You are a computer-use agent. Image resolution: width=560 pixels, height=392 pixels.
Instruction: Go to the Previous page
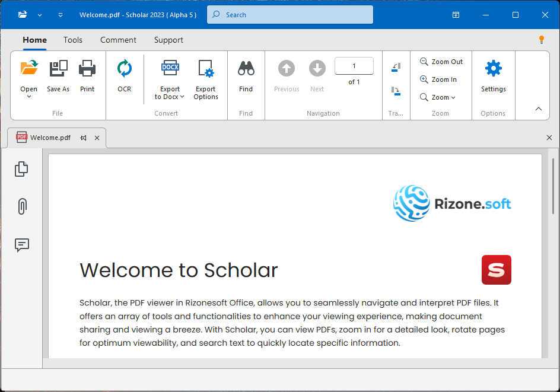(x=287, y=68)
